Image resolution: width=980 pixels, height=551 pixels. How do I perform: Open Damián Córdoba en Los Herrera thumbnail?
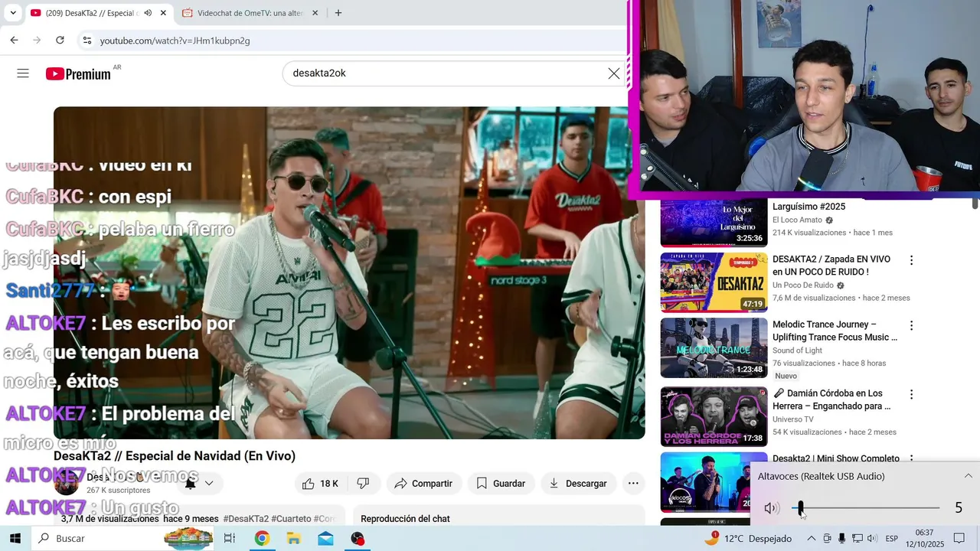coord(714,416)
